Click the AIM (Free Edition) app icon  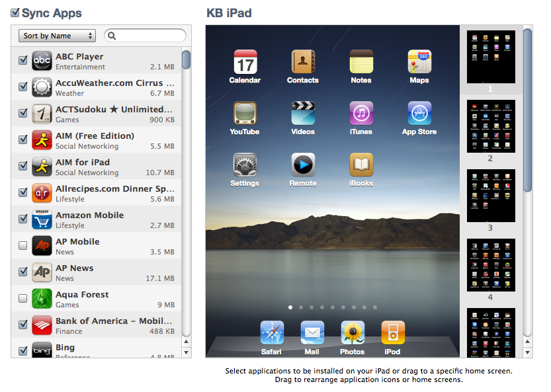coord(42,139)
